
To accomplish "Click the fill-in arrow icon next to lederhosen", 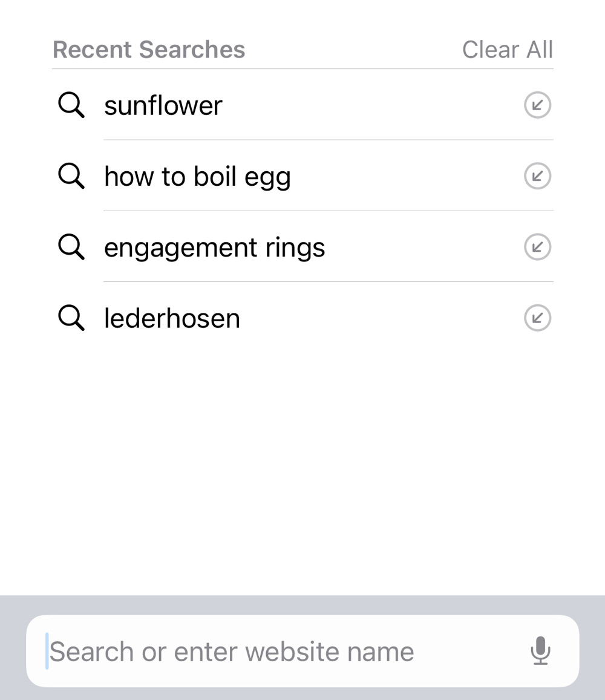I will click(538, 318).
